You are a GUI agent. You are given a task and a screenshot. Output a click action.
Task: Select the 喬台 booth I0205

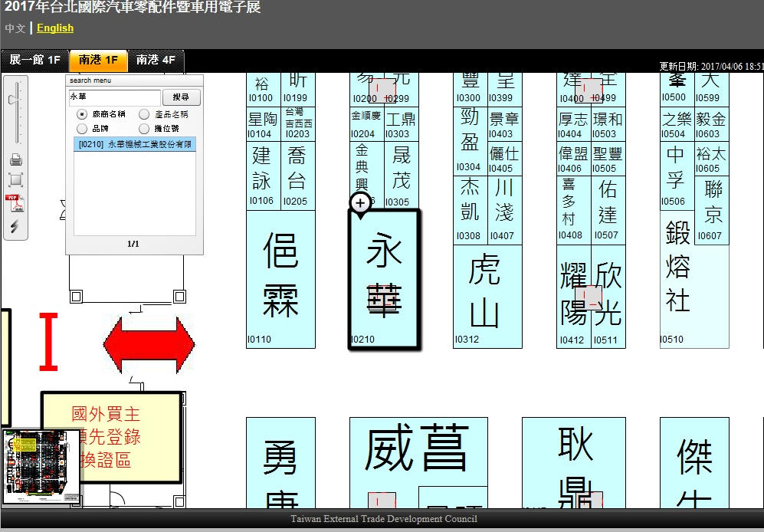297,176
